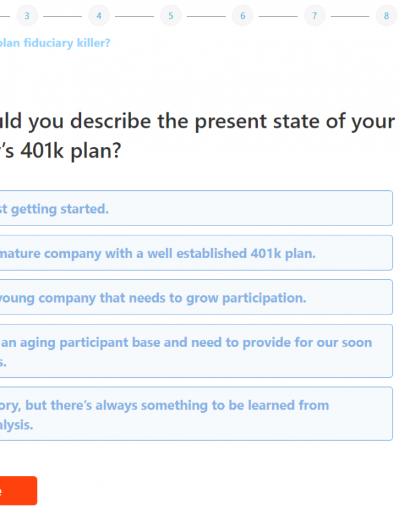Choose the 'aging participant base' answer
Image resolution: width=399 pixels, height=532 pixels.
[x=193, y=351]
